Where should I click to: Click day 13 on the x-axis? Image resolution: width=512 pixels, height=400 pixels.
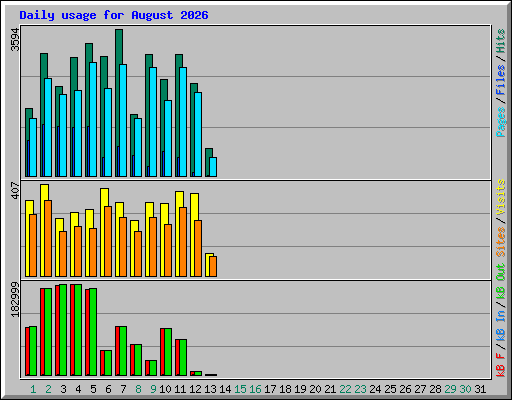(210, 389)
